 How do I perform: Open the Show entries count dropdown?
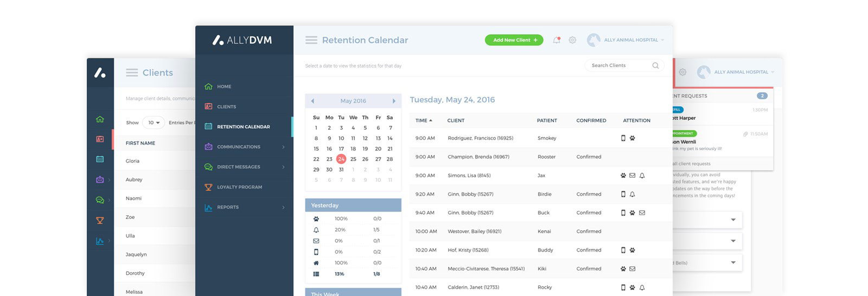tap(154, 123)
